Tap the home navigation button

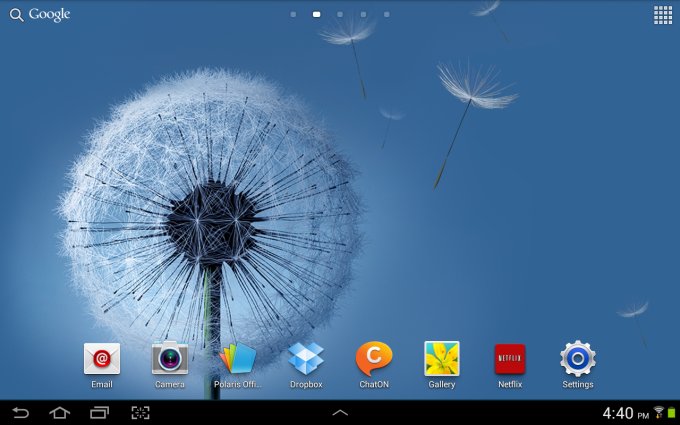(x=59, y=412)
